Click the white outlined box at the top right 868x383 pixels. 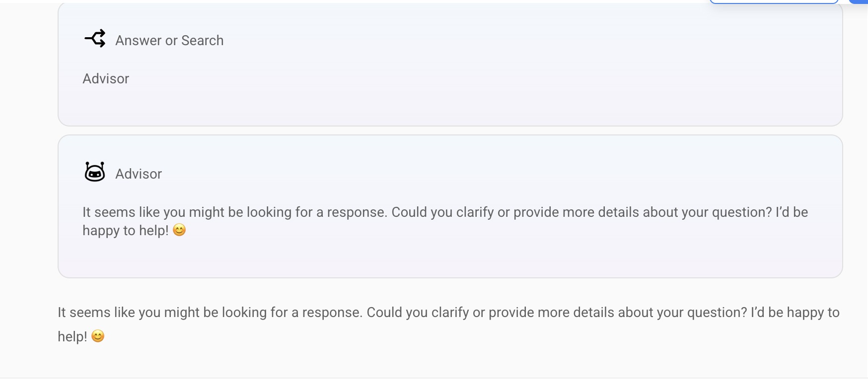[x=774, y=2]
